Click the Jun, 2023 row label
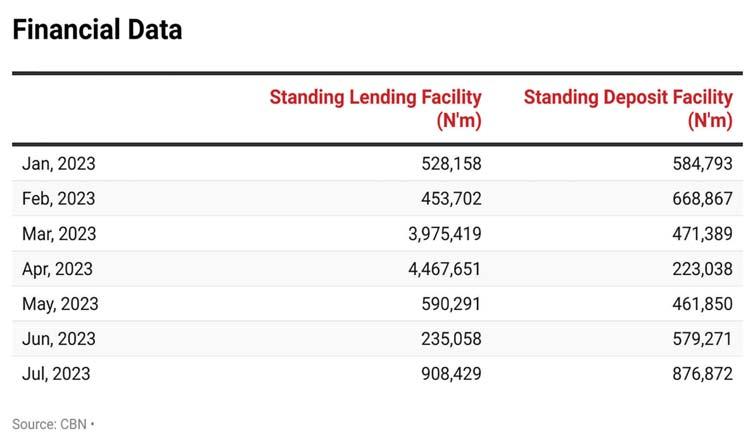 coord(58,339)
